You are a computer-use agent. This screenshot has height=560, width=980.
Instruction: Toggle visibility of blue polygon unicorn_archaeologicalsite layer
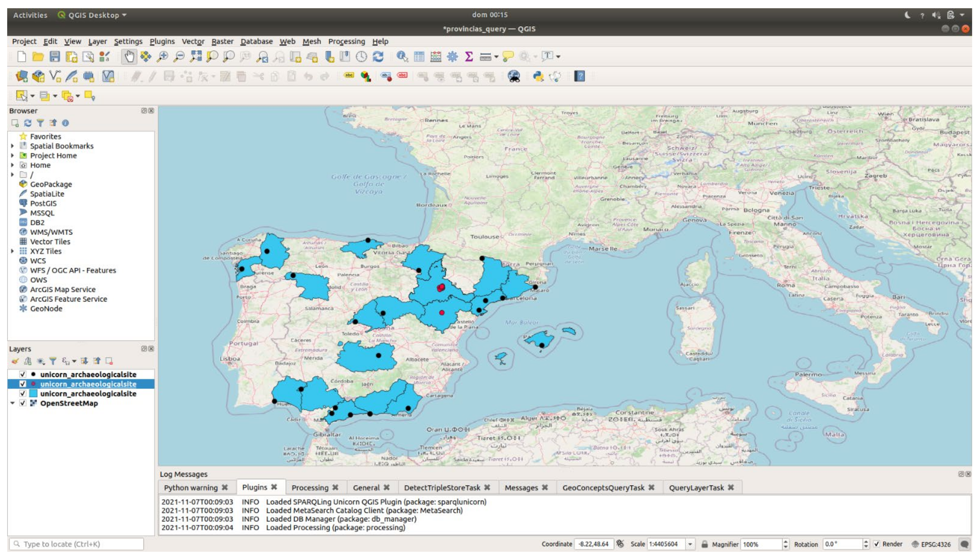23,393
